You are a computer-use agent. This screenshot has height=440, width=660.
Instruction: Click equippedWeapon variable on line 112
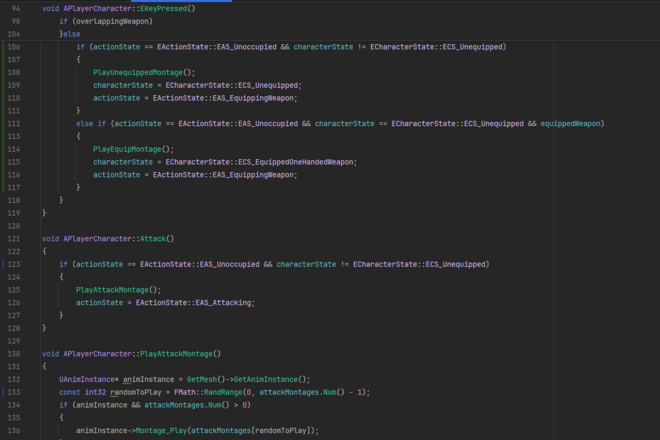(x=570, y=123)
